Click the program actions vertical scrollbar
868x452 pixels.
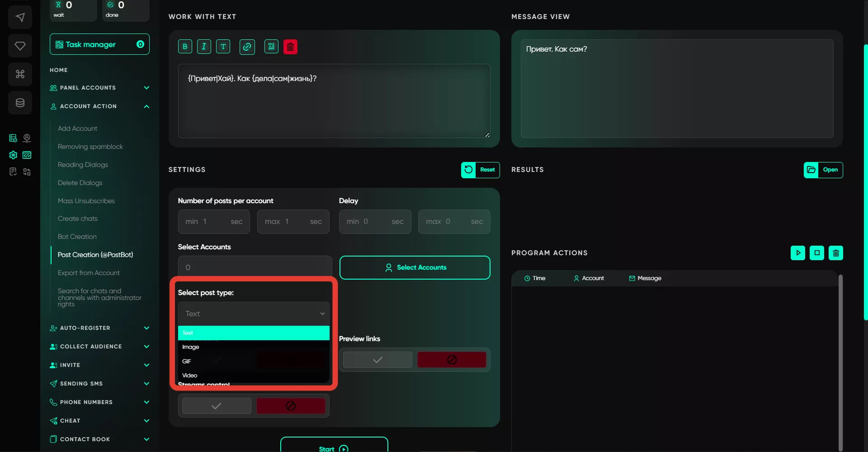click(x=840, y=362)
